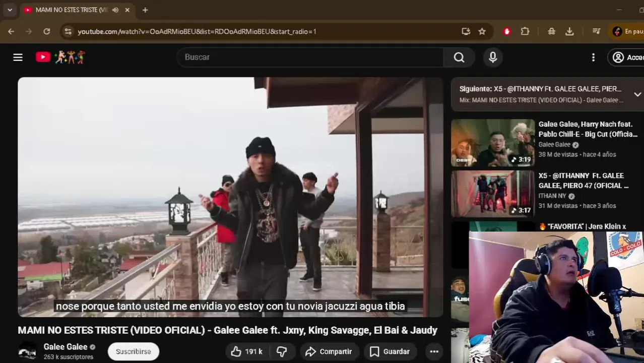
Task: Search by voice with microphone
Action: point(493,57)
